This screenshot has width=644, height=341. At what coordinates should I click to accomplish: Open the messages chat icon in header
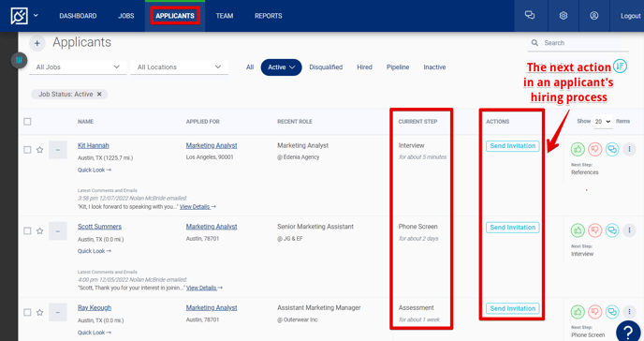coord(530,16)
